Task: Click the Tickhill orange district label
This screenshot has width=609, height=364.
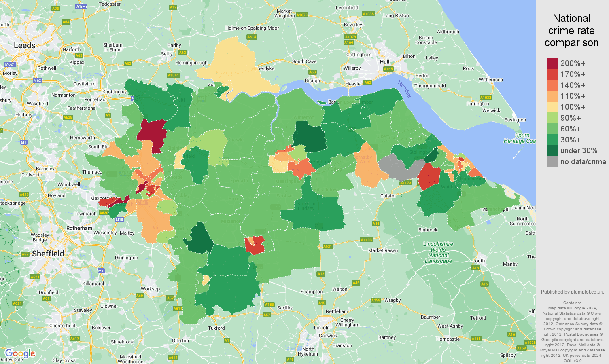Action: pos(154,228)
